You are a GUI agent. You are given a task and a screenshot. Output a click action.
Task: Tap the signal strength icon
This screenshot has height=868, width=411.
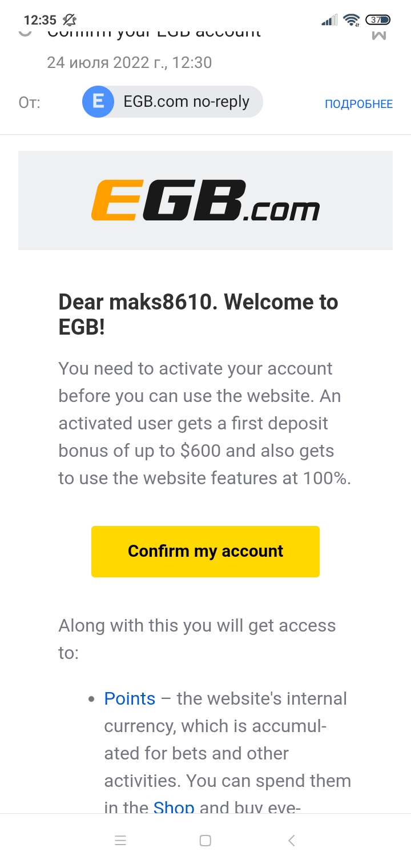tap(329, 19)
